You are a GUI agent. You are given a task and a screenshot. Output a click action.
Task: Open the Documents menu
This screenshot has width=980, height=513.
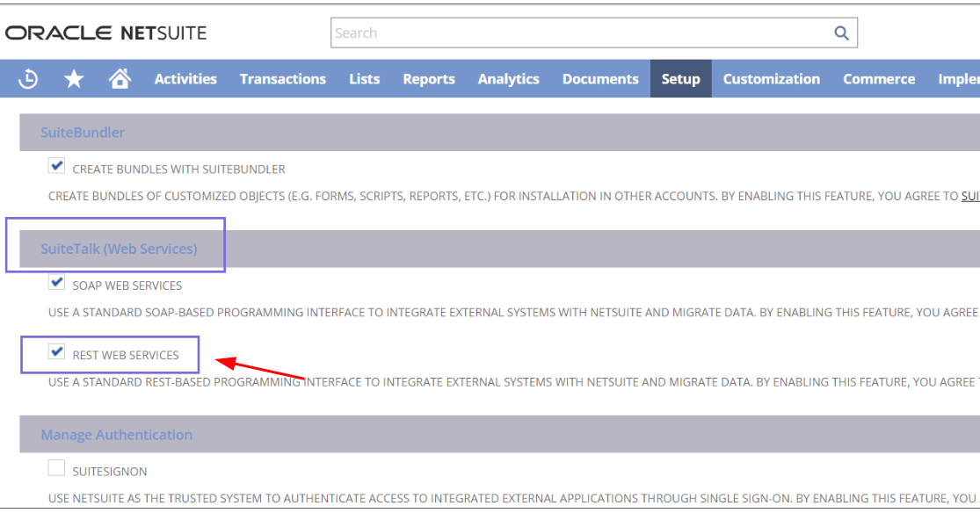pos(600,79)
